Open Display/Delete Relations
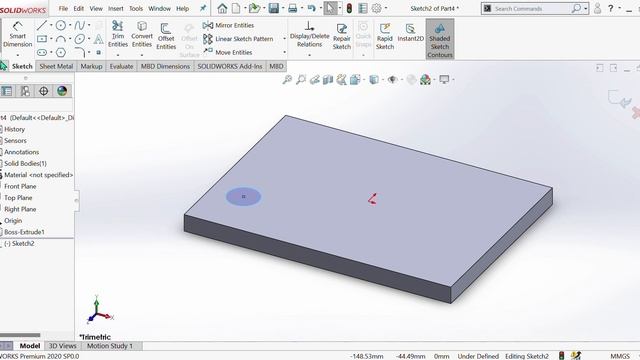The width and height of the screenshot is (640, 360). point(309,34)
